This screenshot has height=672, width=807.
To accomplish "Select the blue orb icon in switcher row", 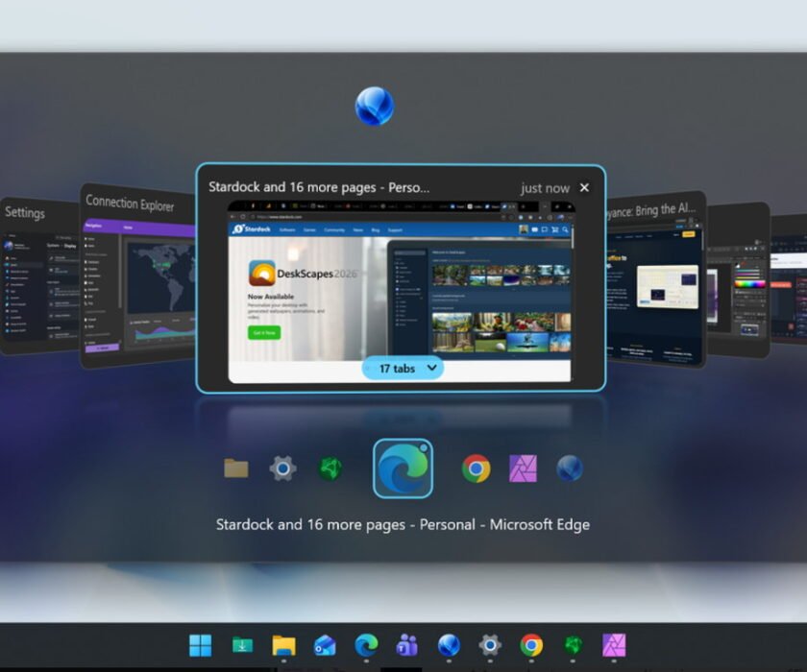I will click(570, 468).
